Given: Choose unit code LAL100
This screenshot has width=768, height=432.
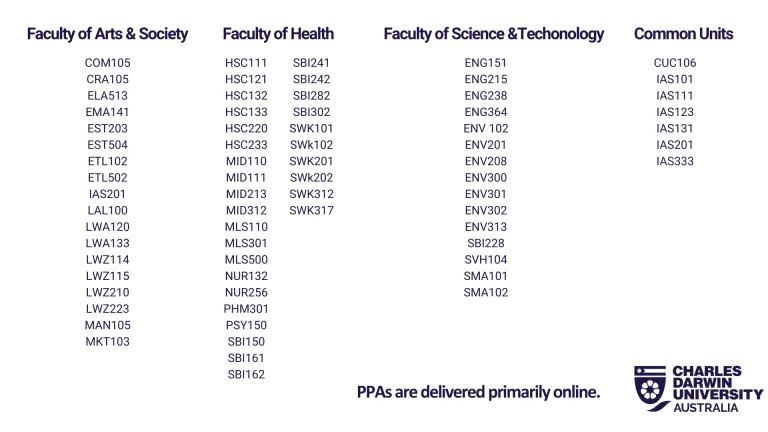Looking at the screenshot, I should point(107,211).
